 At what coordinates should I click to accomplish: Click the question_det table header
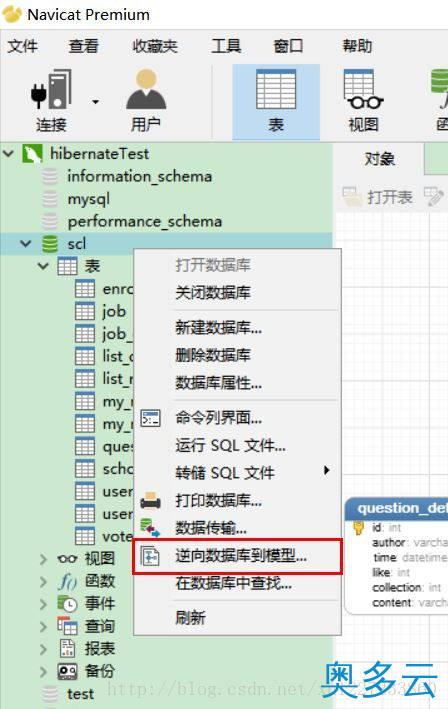397,509
